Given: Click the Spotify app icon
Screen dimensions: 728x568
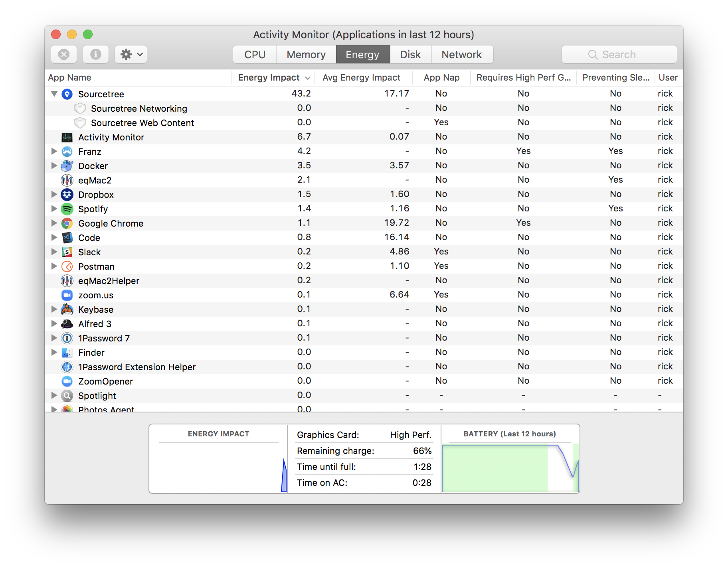Looking at the screenshot, I should point(67,209).
